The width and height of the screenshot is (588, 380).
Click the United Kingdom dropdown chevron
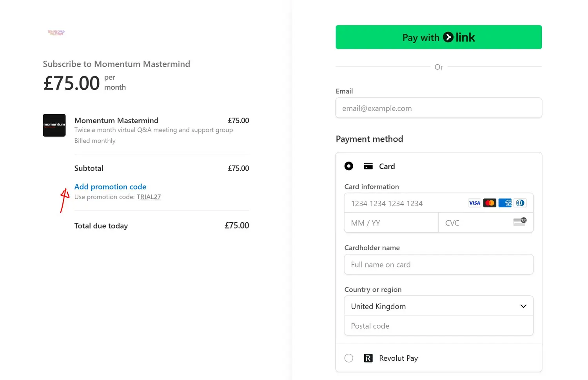coord(523,306)
